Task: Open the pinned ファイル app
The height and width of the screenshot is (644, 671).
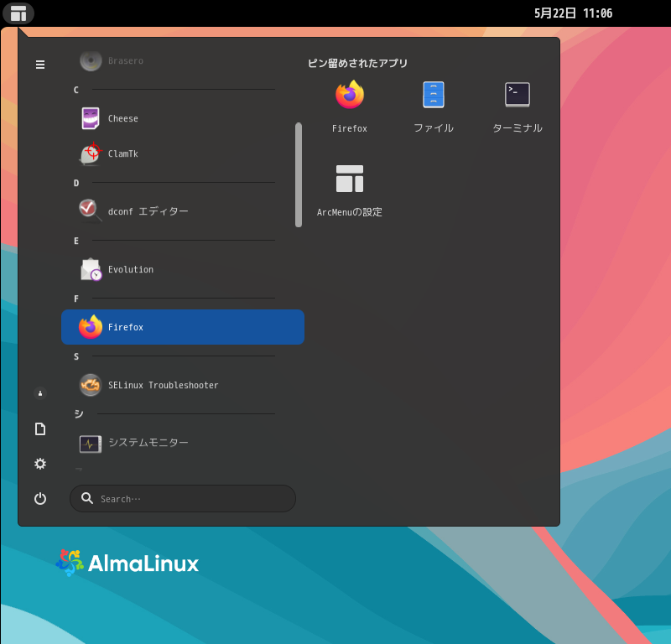Action: [x=434, y=106]
